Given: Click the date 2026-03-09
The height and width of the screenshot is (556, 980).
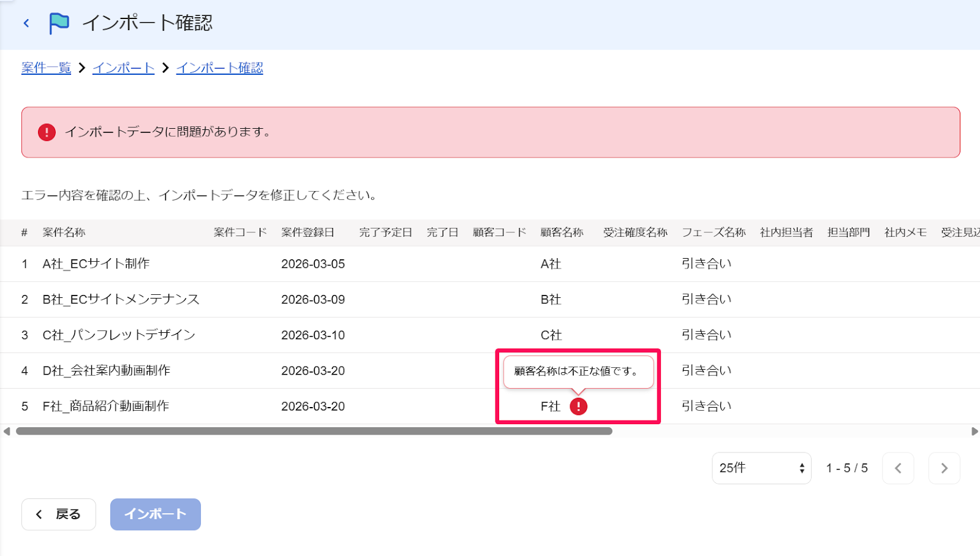Looking at the screenshot, I should point(313,300).
